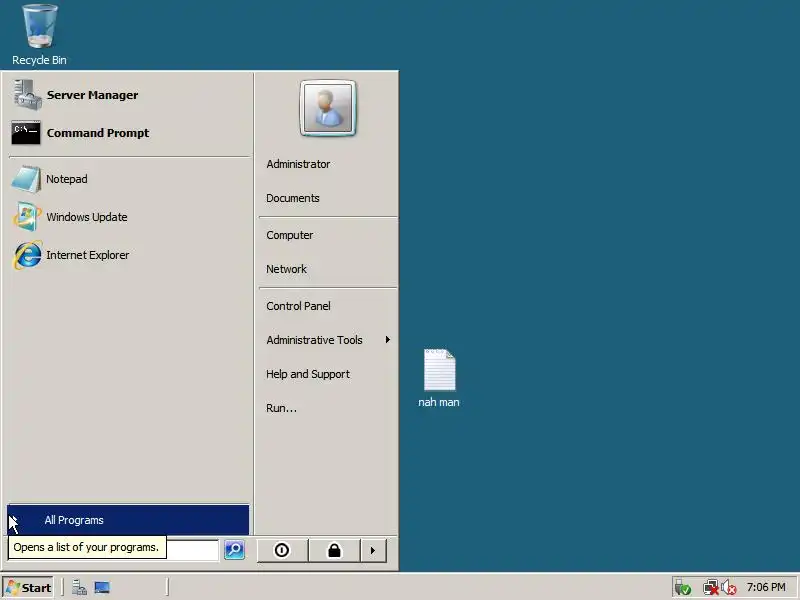Open All Programs list
The height and width of the screenshot is (600, 800).
point(128,520)
